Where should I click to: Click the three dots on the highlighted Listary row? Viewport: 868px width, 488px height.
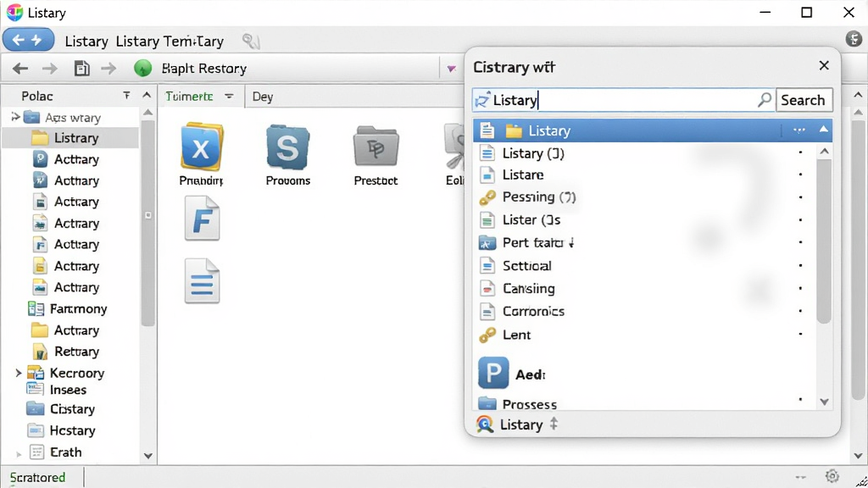tap(798, 130)
